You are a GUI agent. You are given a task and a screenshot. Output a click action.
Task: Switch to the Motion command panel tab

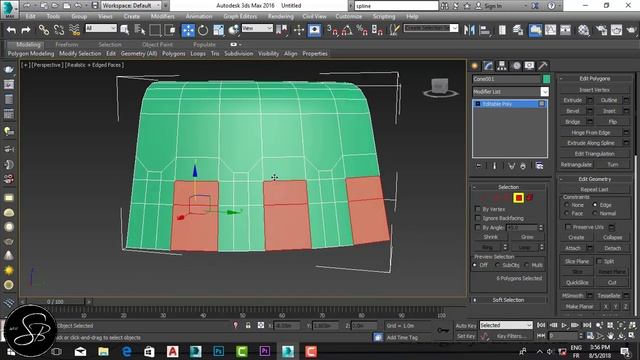coord(516,66)
